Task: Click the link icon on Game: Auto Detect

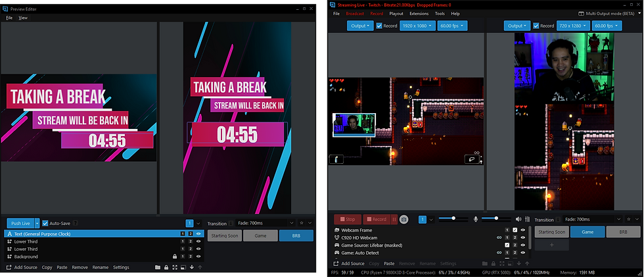Action: point(499,253)
